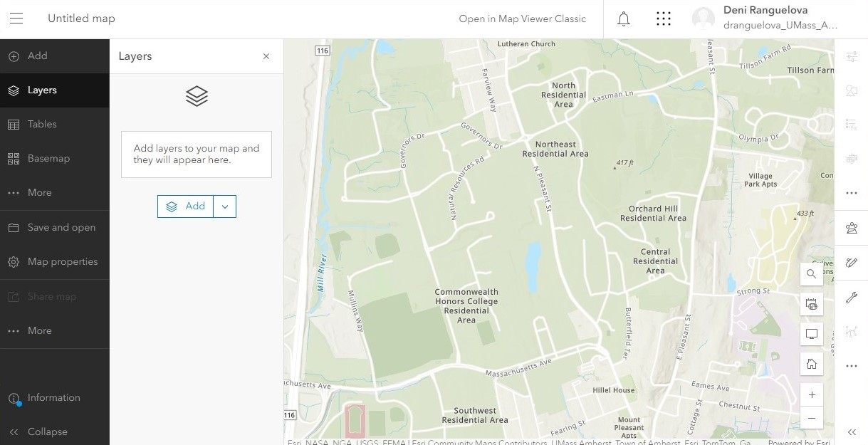Click the layers stack graphic in panel
Viewport: 868px width, 445px height.
coord(197,96)
